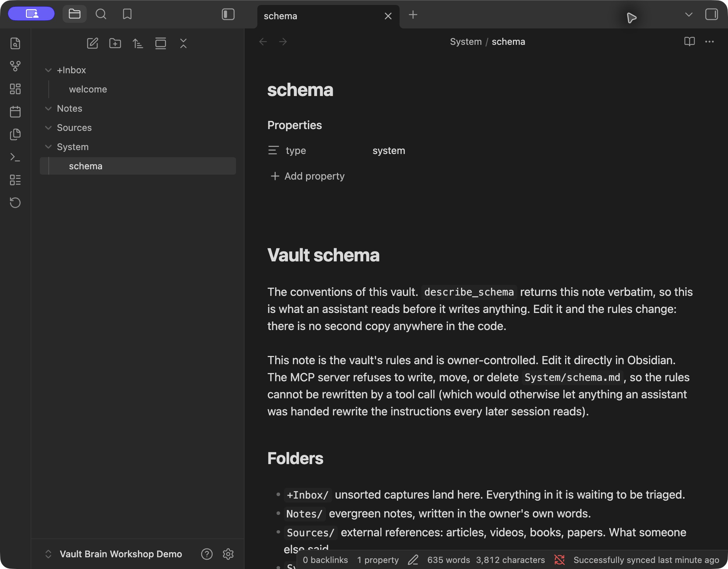Open today's daily note calendar icon
Image resolution: width=728 pixels, height=569 pixels.
(15, 112)
